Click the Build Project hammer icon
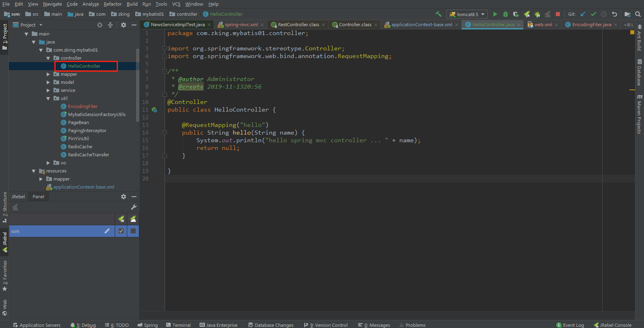This screenshot has height=328, width=644. click(x=438, y=14)
